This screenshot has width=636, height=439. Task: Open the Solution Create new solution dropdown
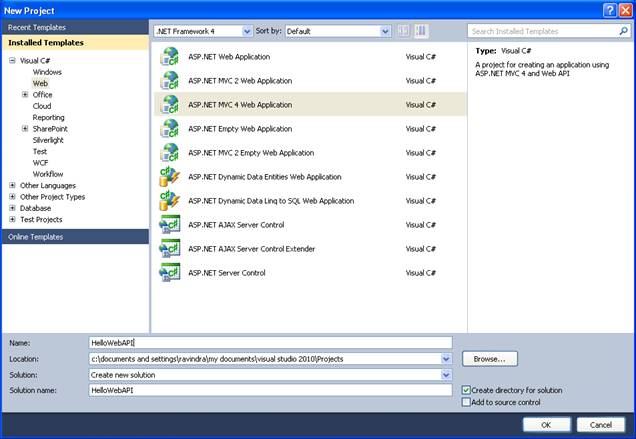[446, 375]
